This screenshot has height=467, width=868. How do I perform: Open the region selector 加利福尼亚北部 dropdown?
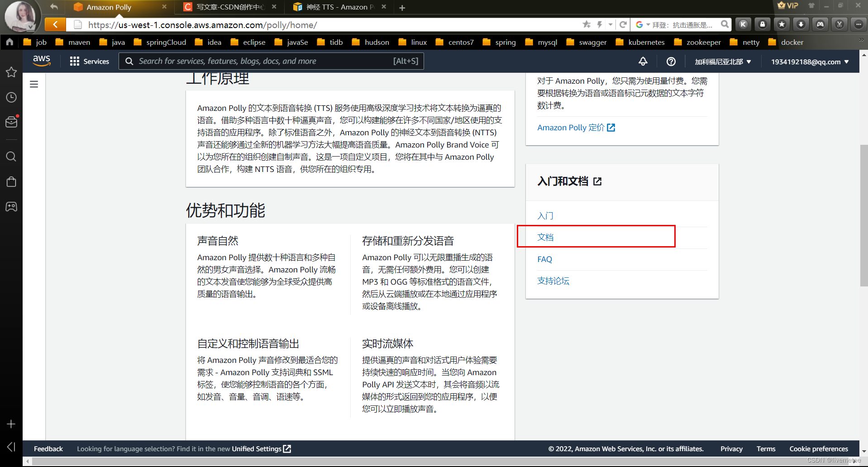click(723, 62)
